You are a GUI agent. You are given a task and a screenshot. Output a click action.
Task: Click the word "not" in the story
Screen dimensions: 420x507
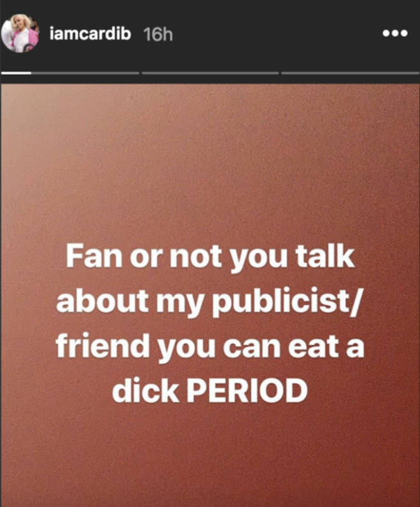(196, 257)
